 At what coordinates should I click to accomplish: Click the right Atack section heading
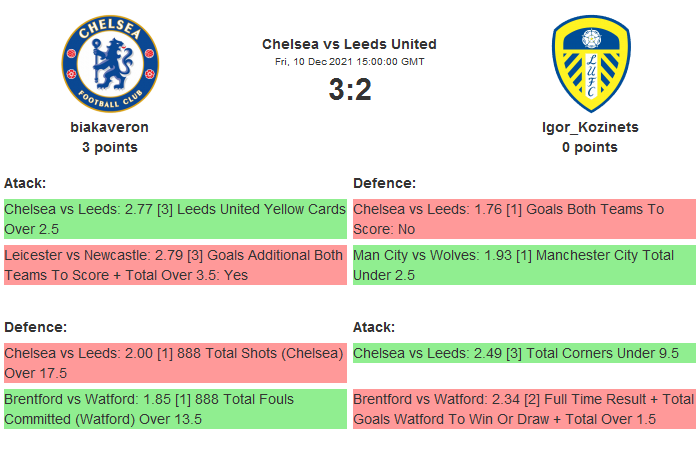pyautogui.click(x=374, y=327)
